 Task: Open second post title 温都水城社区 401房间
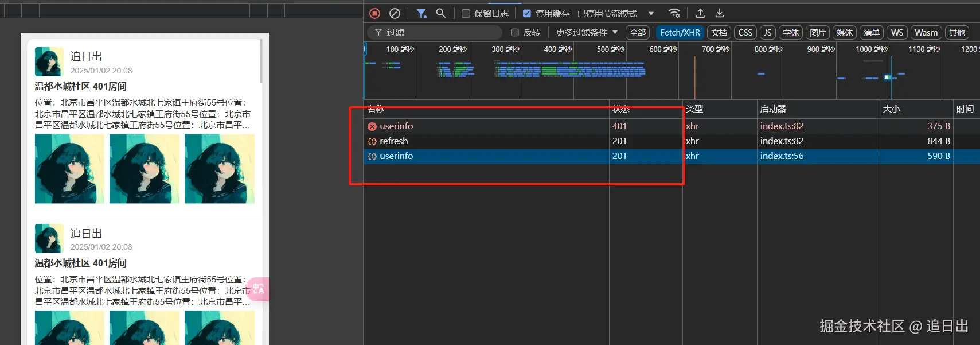coord(81,263)
